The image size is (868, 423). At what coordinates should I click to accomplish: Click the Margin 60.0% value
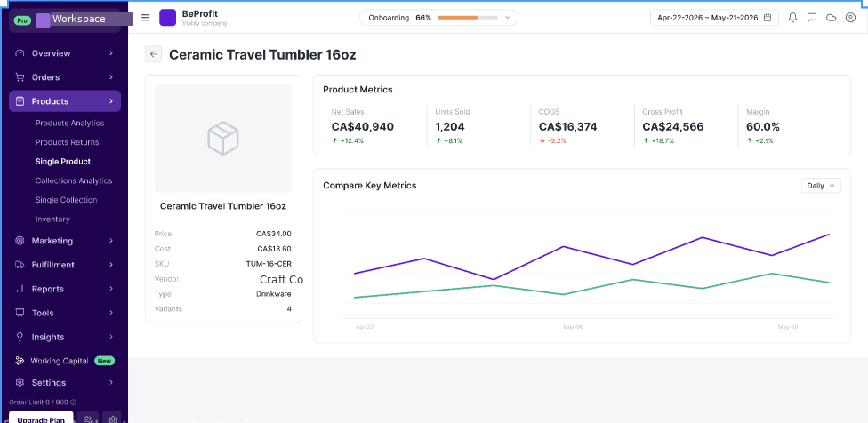click(763, 126)
